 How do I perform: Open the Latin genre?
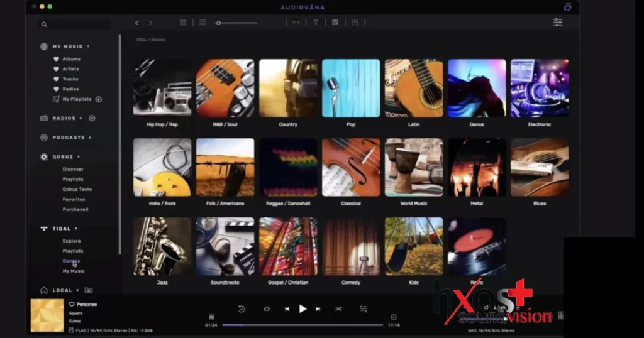point(414,88)
